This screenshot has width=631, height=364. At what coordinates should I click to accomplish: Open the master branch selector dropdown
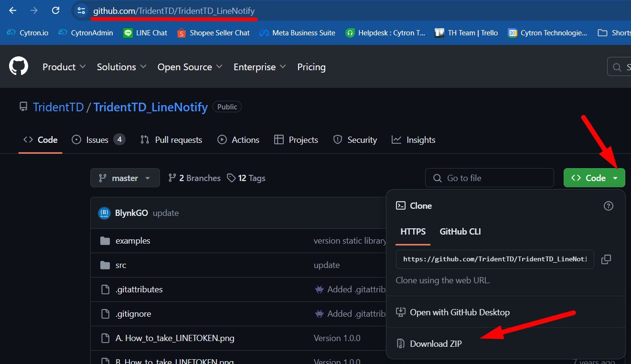(125, 178)
